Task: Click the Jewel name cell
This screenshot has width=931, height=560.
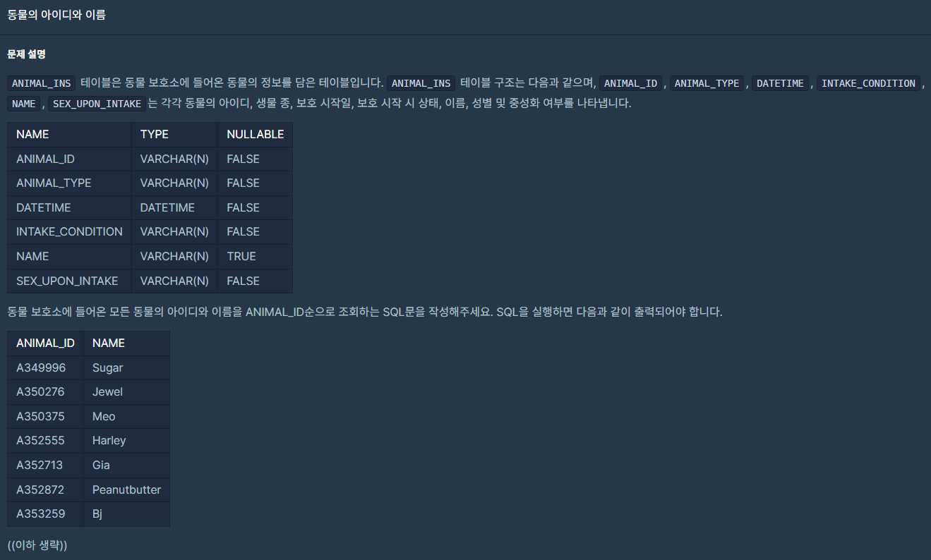Action: (107, 391)
